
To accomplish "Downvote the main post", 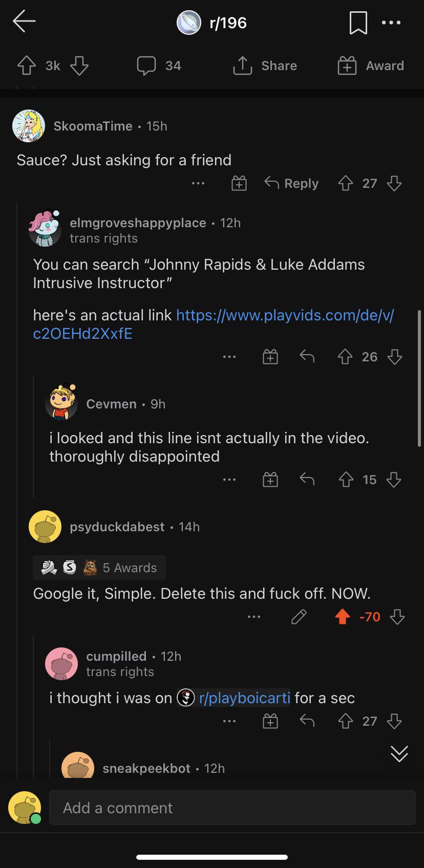I will click(79, 66).
